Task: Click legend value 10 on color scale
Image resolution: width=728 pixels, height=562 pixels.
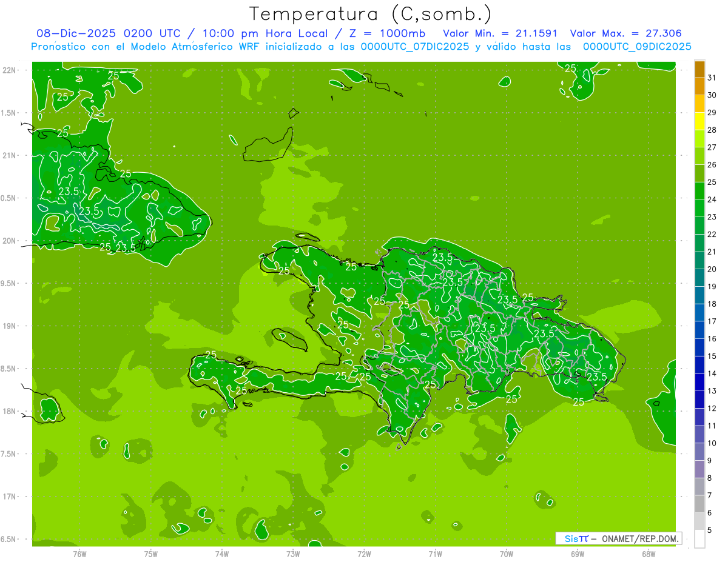Action: pyautogui.click(x=712, y=443)
